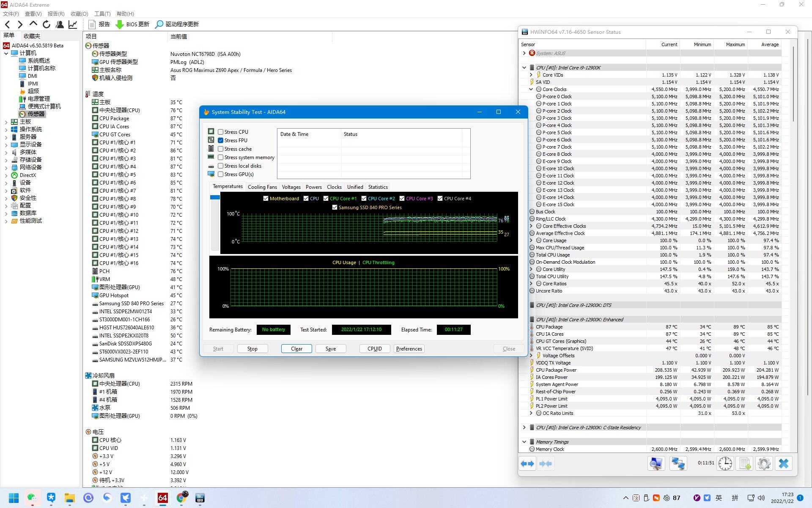Screen dimensions: 812x508
Task: Expand System: ASUS section in HWiNFO
Action: (x=524, y=53)
